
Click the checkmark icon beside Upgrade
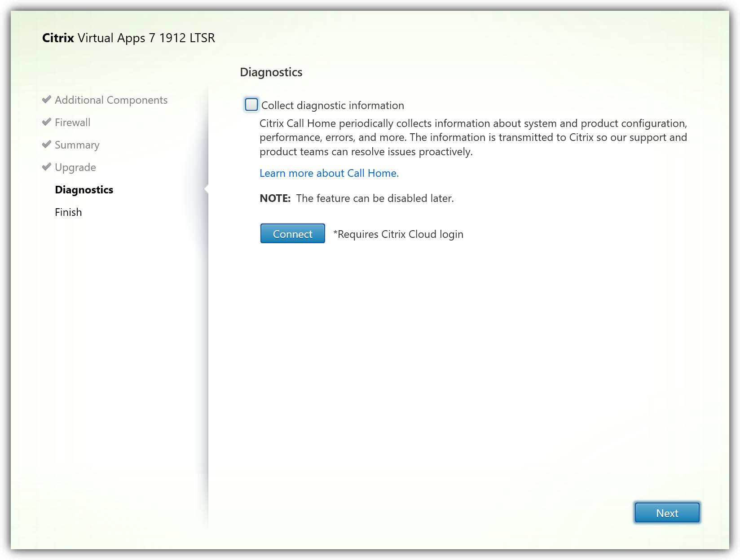(x=47, y=167)
